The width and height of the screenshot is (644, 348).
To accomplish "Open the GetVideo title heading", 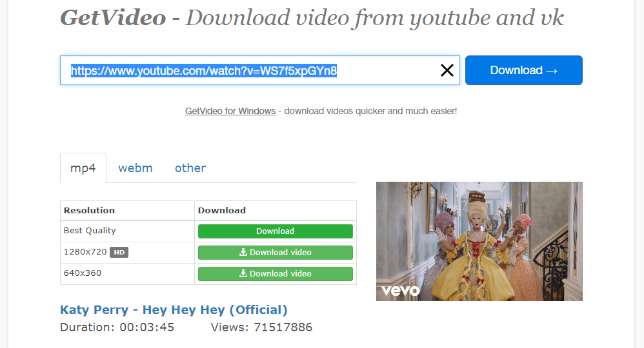I will click(112, 18).
